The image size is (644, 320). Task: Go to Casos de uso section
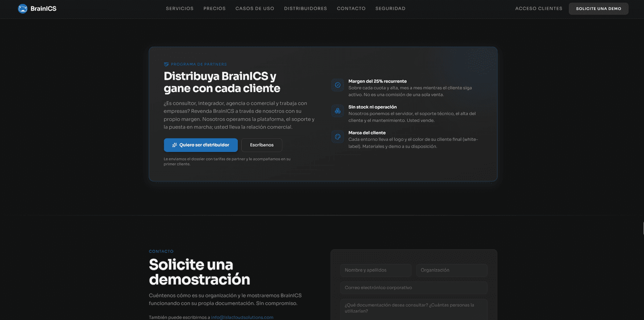pos(255,9)
